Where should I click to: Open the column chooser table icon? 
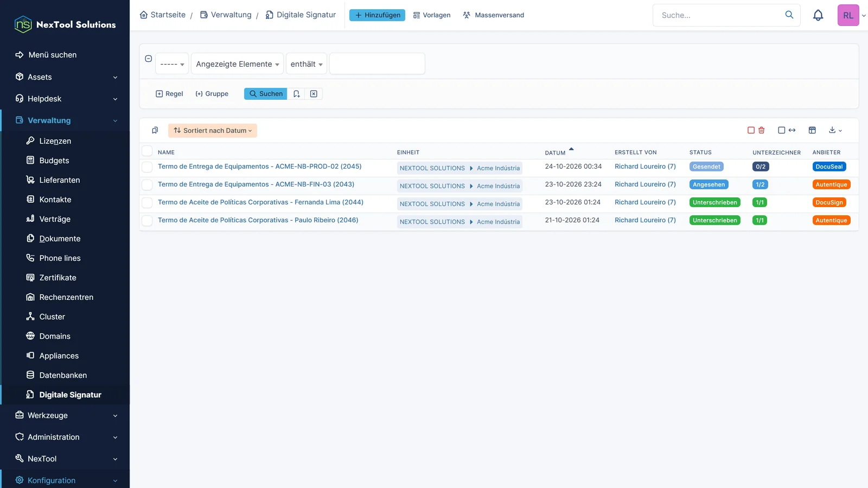click(812, 130)
